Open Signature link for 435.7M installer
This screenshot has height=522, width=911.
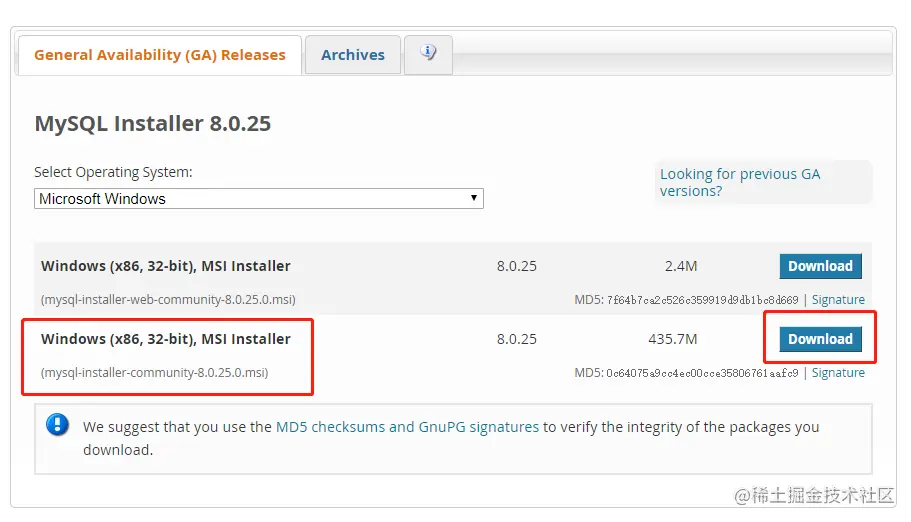tap(838, 373)
